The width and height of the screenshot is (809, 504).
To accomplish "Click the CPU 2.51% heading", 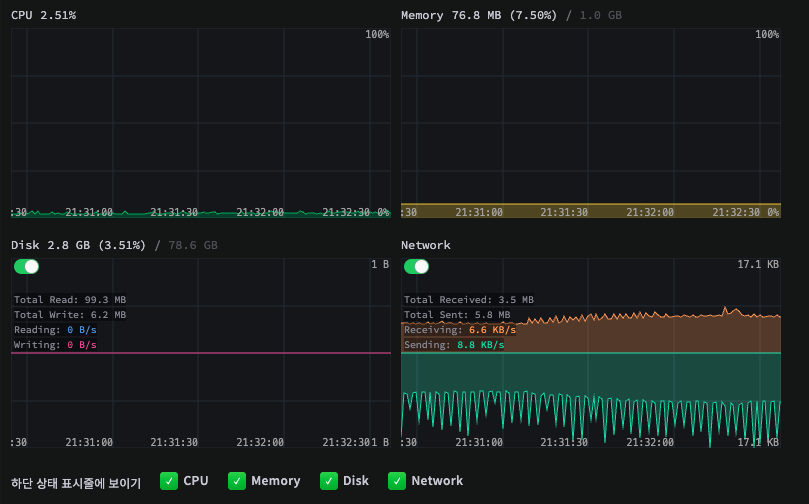I will 43,15.
